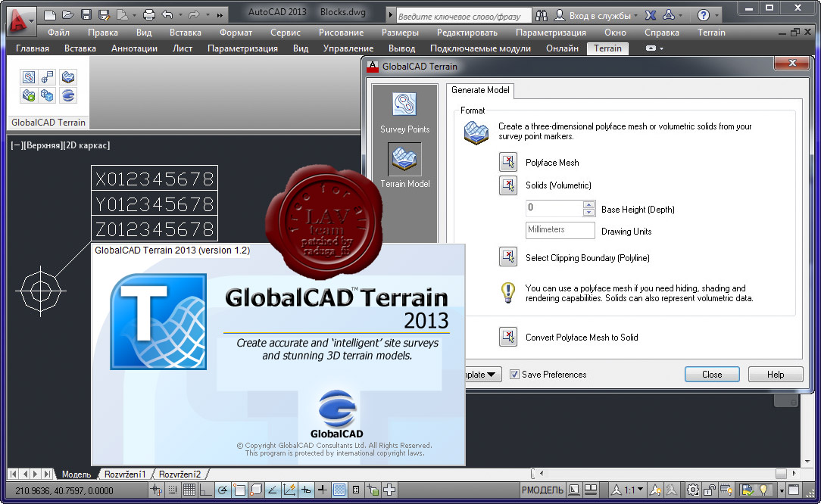Open Template dropdown button in dialog
Image resolution: width=821 pixels, height=504 pixels.
pyautogui.click(x=483, y=374)
